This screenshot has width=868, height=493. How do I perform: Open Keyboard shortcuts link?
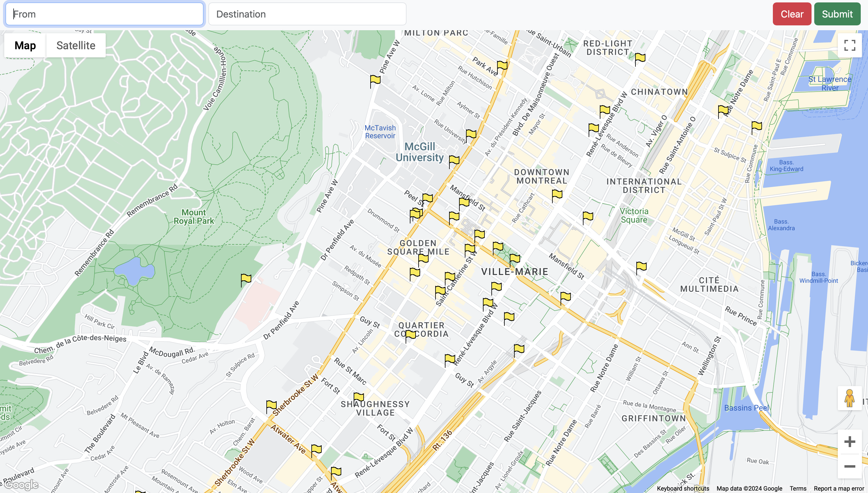pyautogui.click(x=683, y=488)
